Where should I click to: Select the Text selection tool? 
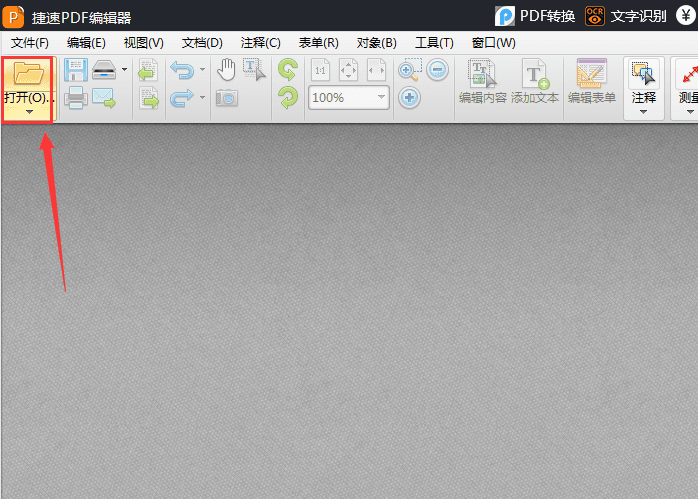click(254, 70)
